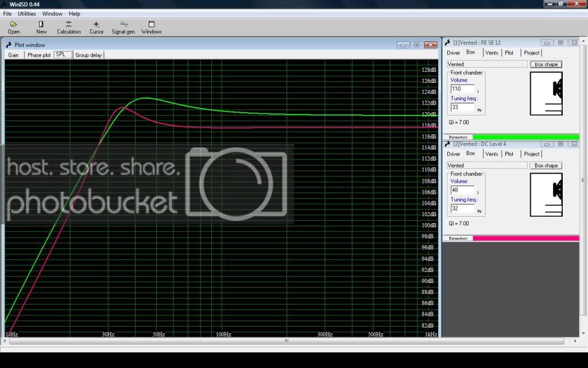588x368 pixels.
Task: Switch plot to Gain tab
Action: (14, 55)
